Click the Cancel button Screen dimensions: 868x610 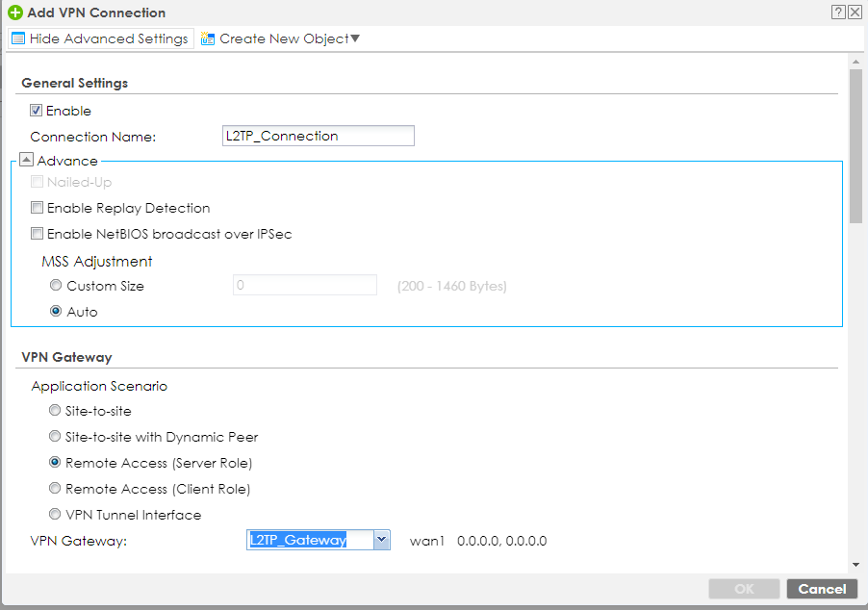[x=822, y=589]
